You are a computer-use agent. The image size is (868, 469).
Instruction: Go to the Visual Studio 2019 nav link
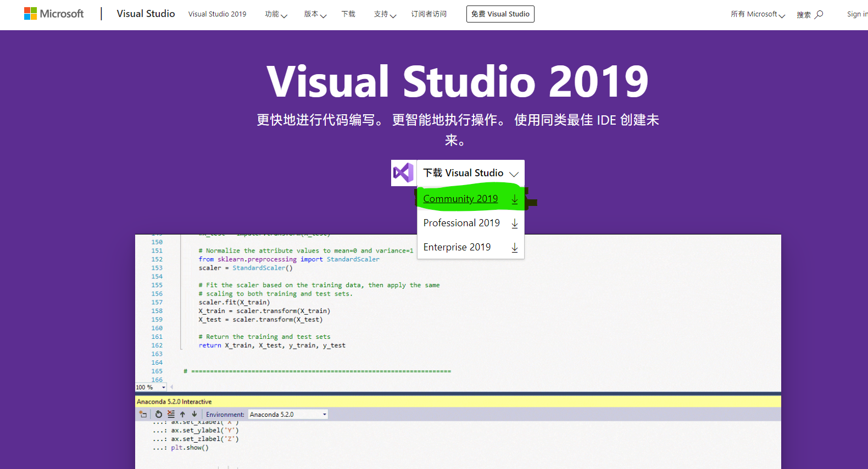pyautogui.click(x=217, y=14)
